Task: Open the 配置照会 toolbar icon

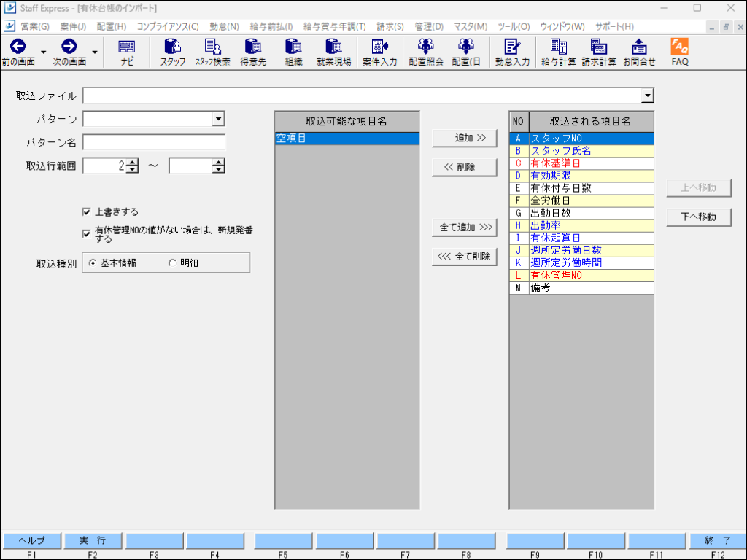Action: pos(426,47)
